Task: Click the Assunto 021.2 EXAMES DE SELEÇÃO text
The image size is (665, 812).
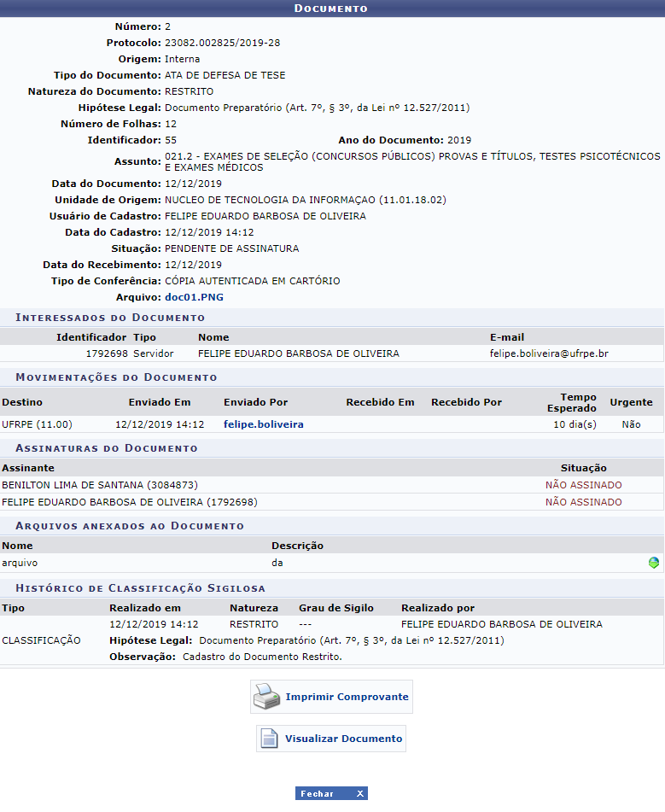Action: (x=412, y=161)
